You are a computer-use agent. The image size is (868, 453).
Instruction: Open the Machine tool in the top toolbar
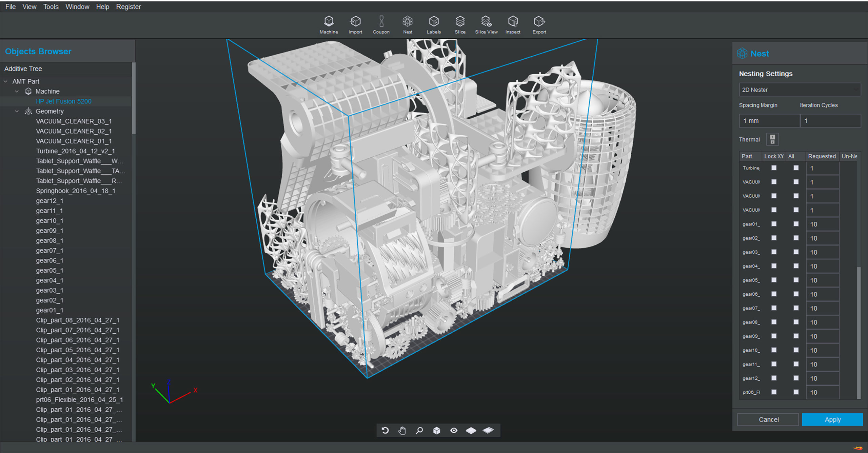click(329, 25)
